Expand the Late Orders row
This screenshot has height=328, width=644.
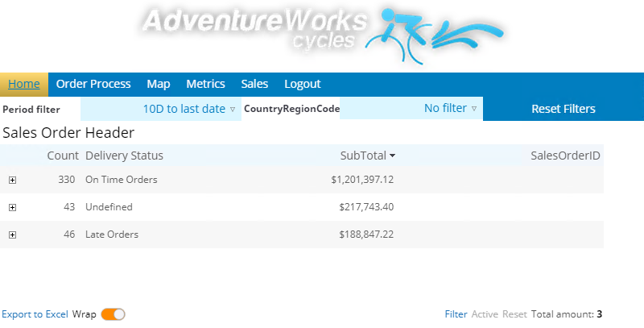pyautogui.click(x=12, y=235)
